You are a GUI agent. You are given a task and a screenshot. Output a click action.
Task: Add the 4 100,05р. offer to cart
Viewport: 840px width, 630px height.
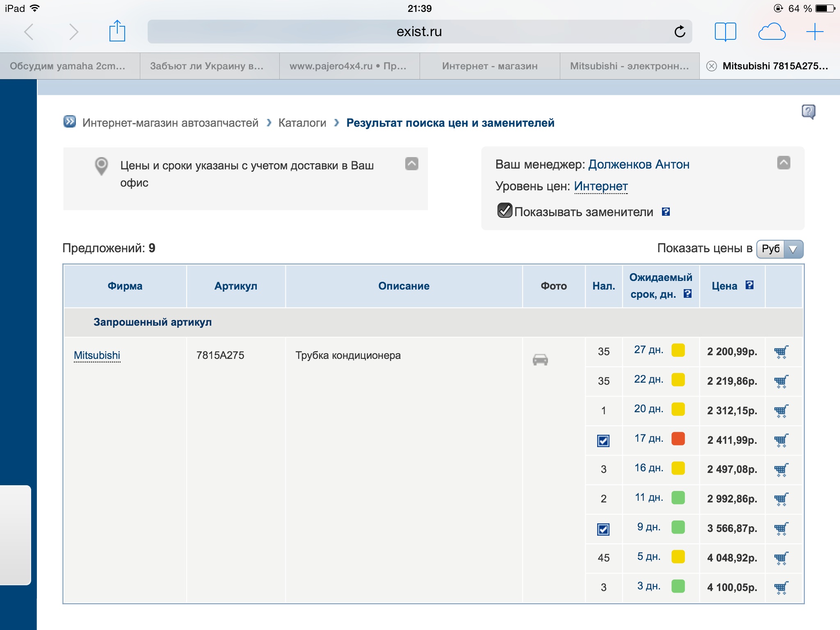click(x=781, y=587)
